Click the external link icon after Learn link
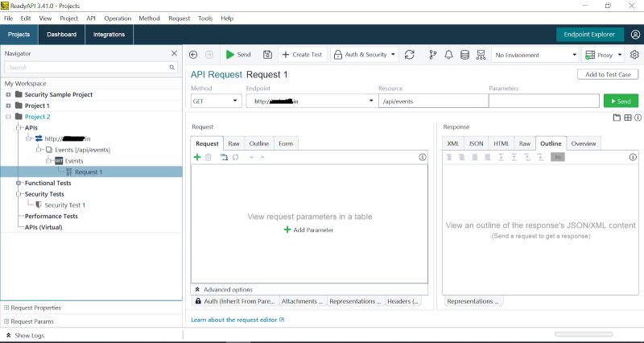Screen dimensions: 644x343 (x=282, y=320)
